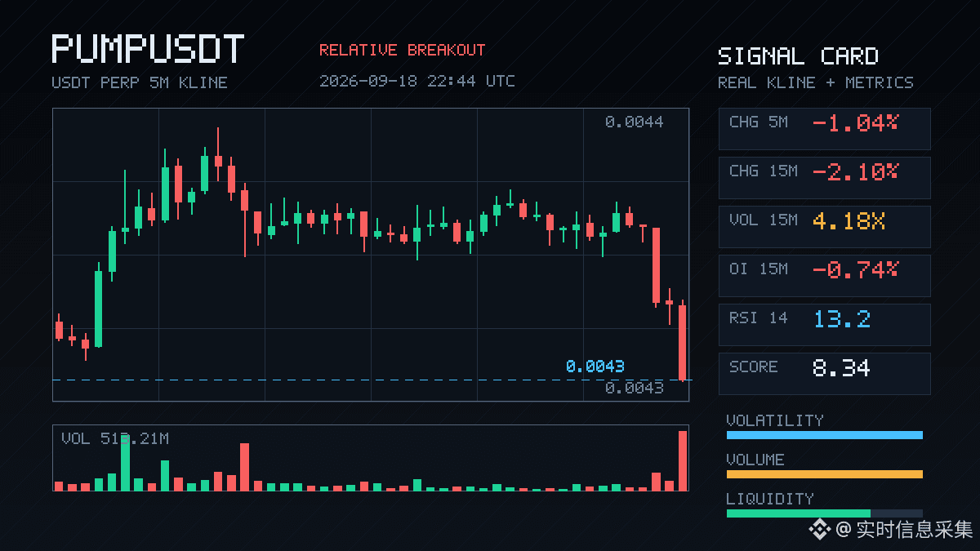Click the 0.0044 top price axis label
The height and width of the screenshot is (551, 980).
click(634, 122)
